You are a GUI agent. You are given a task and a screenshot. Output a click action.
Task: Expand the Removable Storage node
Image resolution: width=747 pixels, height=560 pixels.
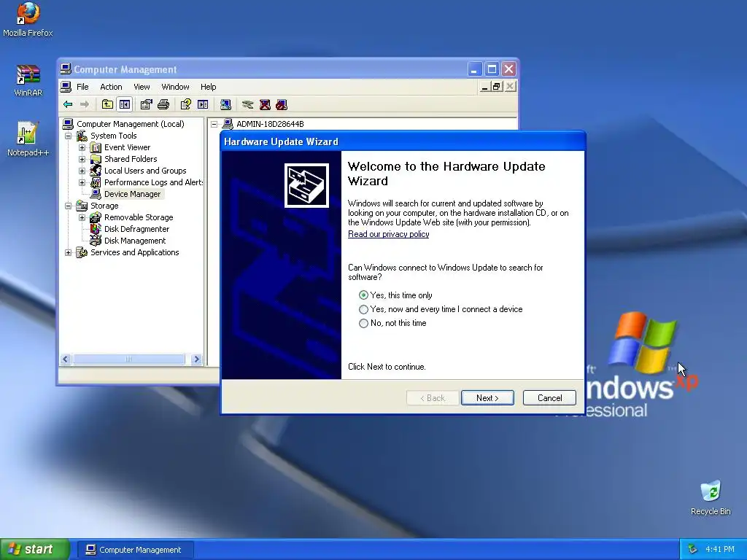click(82, 217)
